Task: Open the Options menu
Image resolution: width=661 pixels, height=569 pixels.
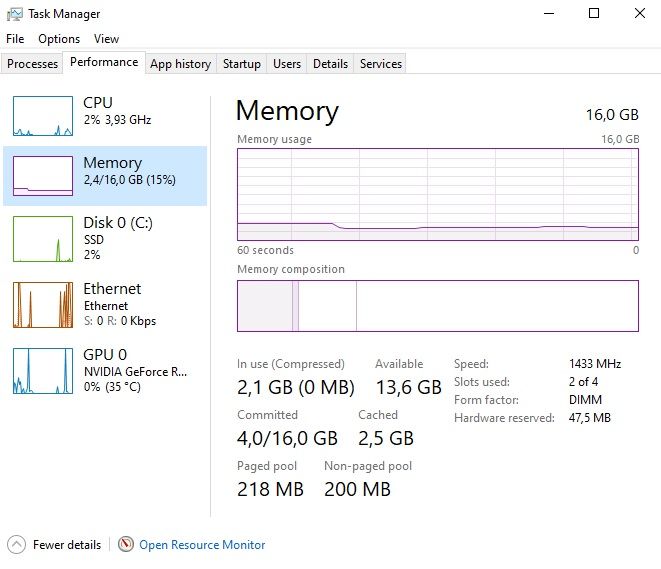Action: click(59, 39)
